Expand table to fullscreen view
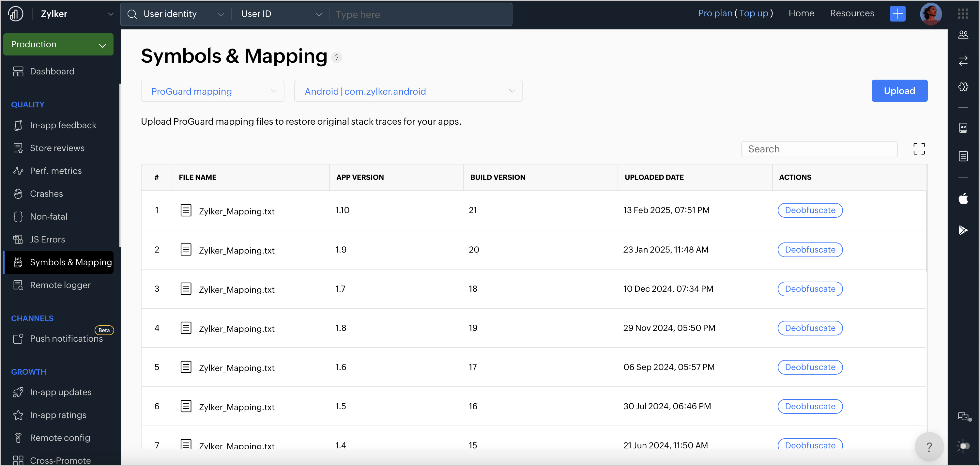 click(x=919, y=149)
